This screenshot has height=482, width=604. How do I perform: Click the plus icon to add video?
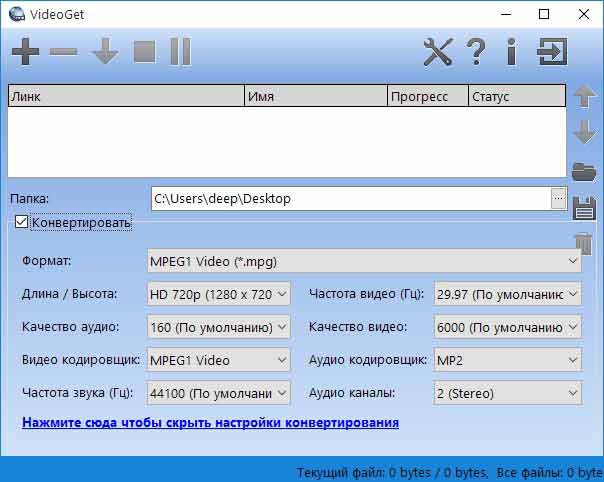coord(25,51)
